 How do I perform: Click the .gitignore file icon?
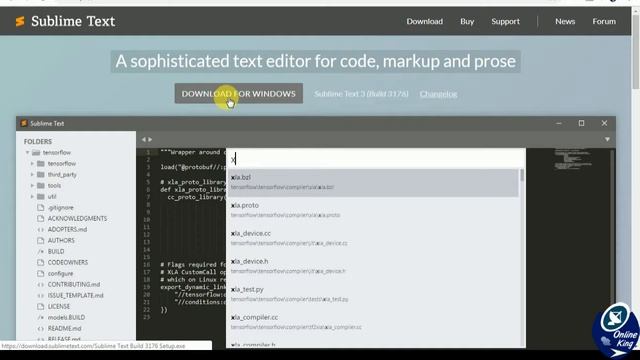40,207
